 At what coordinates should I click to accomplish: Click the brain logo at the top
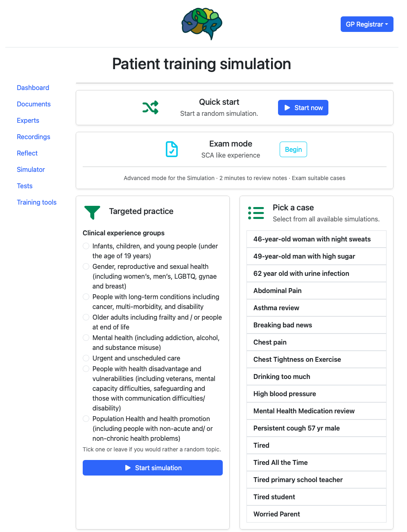coord(202,24)
